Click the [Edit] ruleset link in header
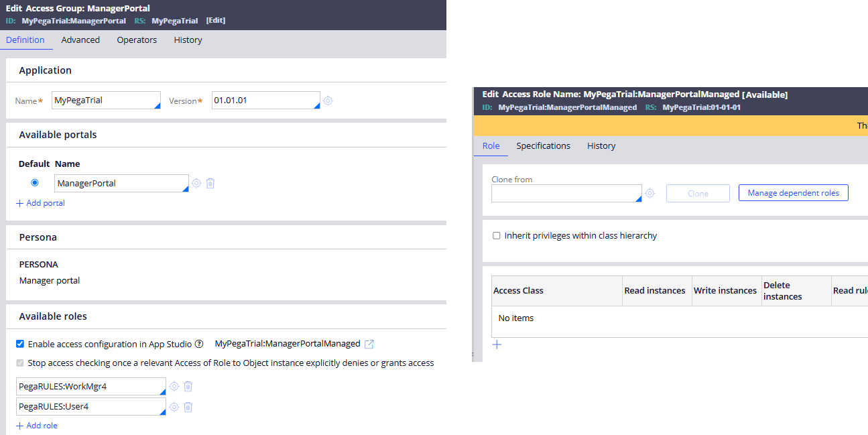Viewport: 868px width, 435px height. point(216,21)
